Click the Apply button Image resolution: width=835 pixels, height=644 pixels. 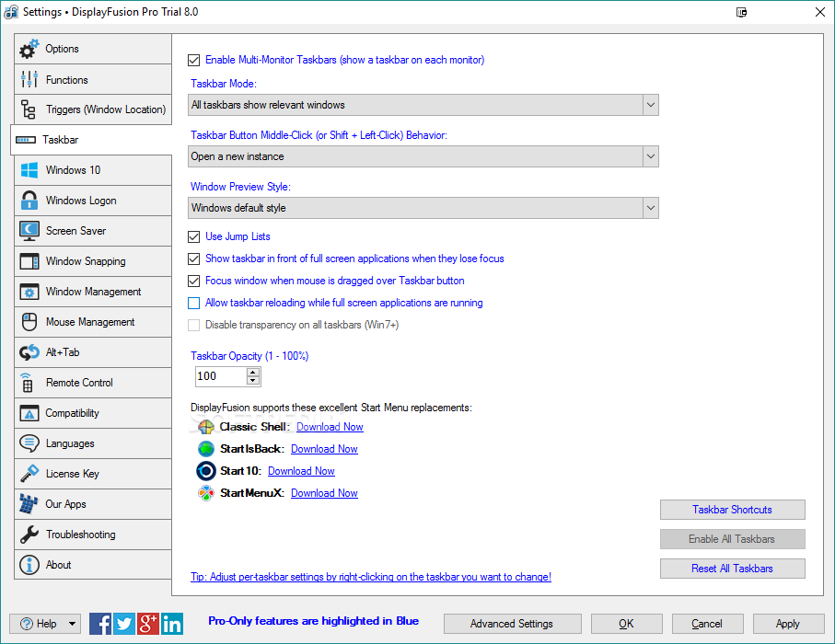tap(788, 624)
